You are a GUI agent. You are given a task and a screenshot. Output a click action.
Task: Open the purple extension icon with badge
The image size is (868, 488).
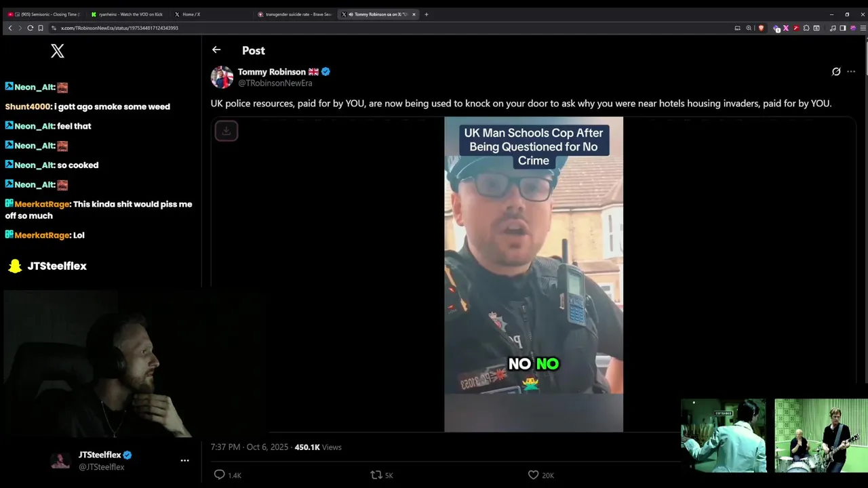[776, 28]
